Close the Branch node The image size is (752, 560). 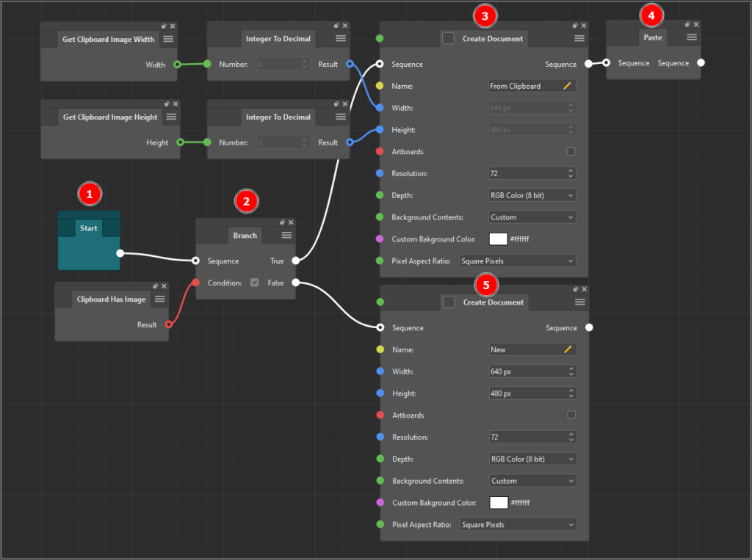point(291,222)
